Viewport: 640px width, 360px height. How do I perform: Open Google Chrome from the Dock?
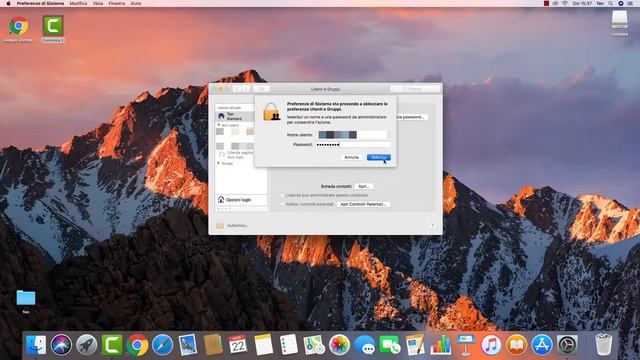coord(137,345)
